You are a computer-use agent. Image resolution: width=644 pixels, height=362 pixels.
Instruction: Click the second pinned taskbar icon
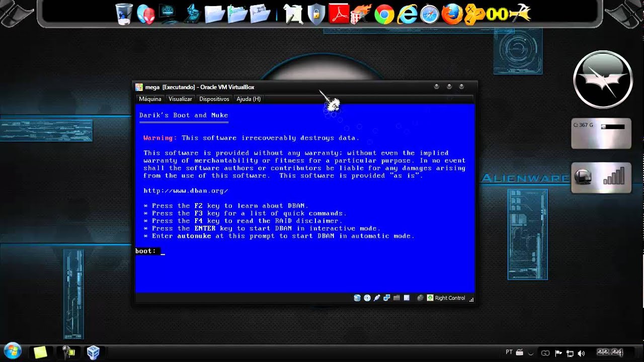click(x=67, y=352)
